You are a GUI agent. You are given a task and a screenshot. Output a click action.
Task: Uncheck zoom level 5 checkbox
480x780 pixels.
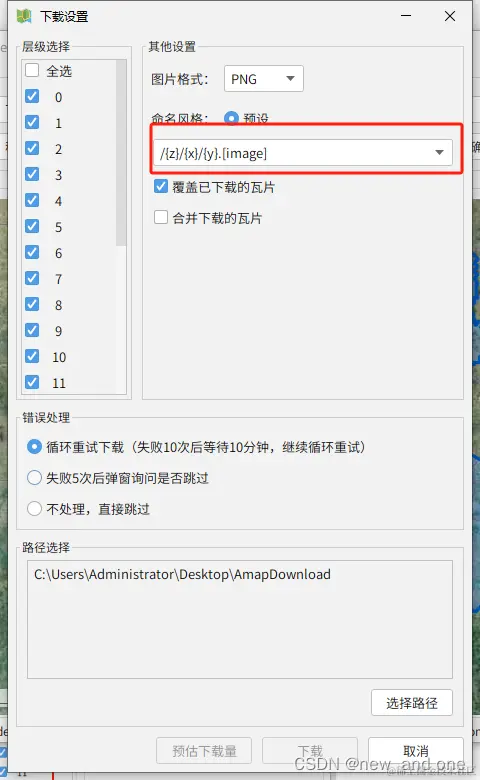pos(32,226)
